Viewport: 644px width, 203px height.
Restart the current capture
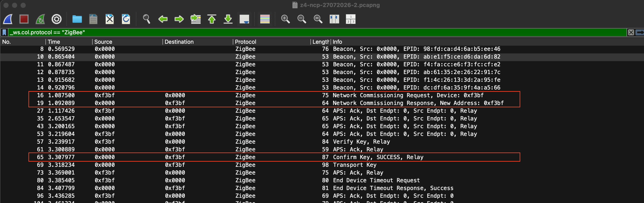click(40, 19)
